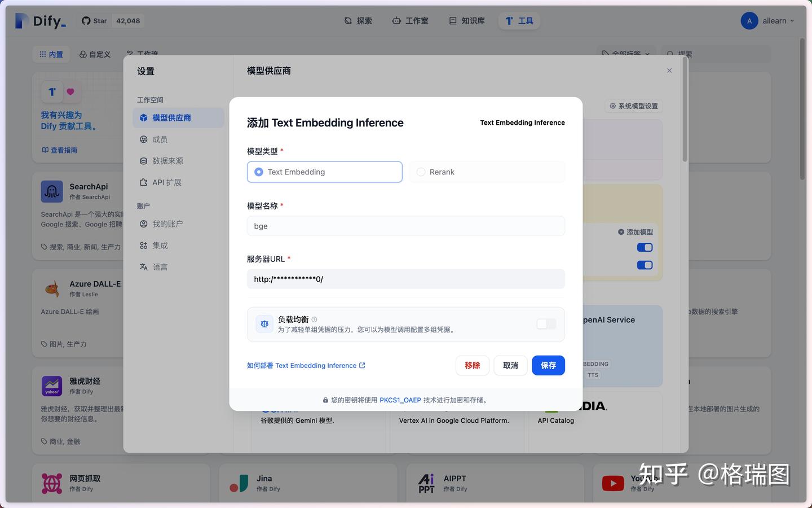Open 语言 language settings

tap(160, 266)
